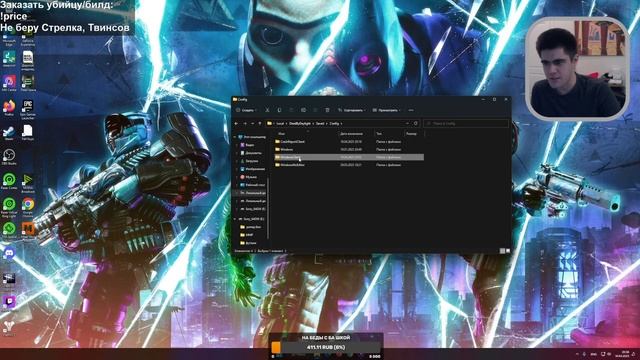Select the NVIDIA Broadcast desktop icon
Screen dimensions: 640x360
point(28,183)
